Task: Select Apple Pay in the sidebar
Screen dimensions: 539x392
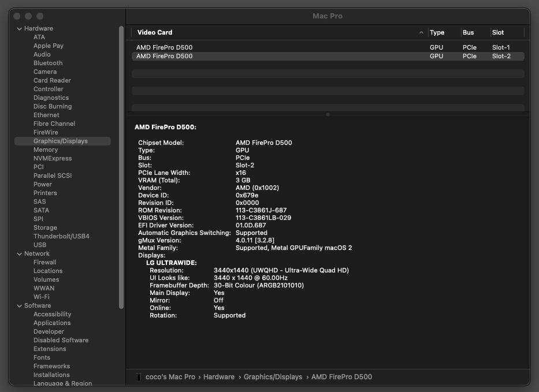Action: pos(49,46)
